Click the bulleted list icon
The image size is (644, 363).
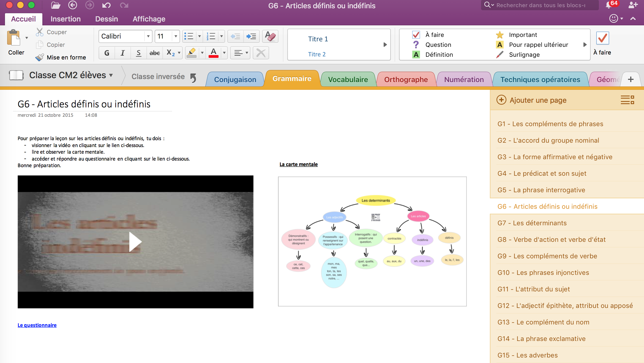click(189, 36)
